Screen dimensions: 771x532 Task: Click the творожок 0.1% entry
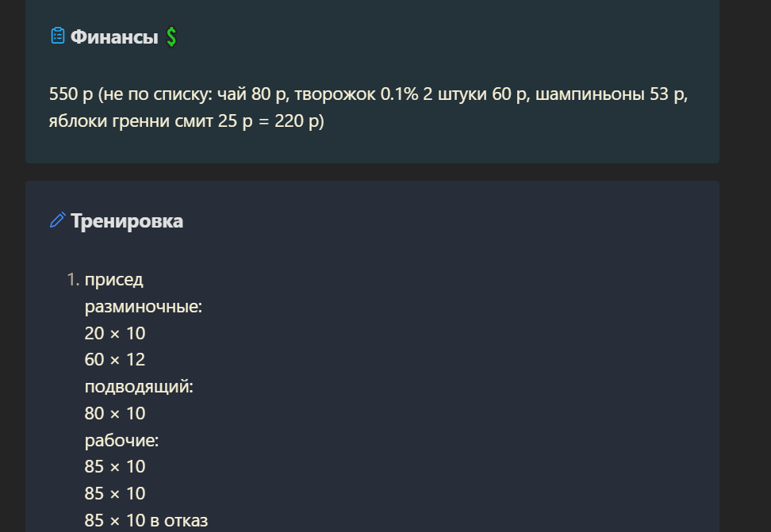[x=356, y=94]
